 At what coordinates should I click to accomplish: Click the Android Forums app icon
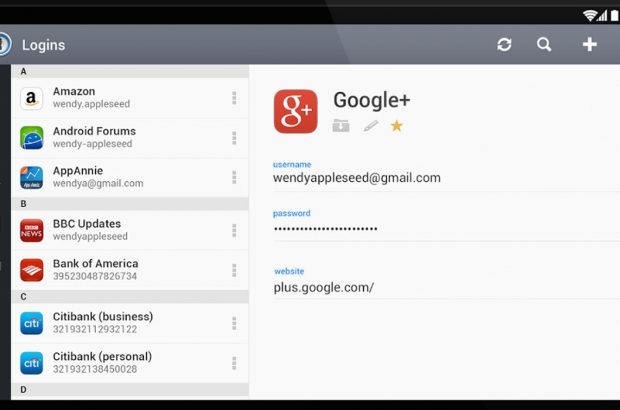(32, 138)
